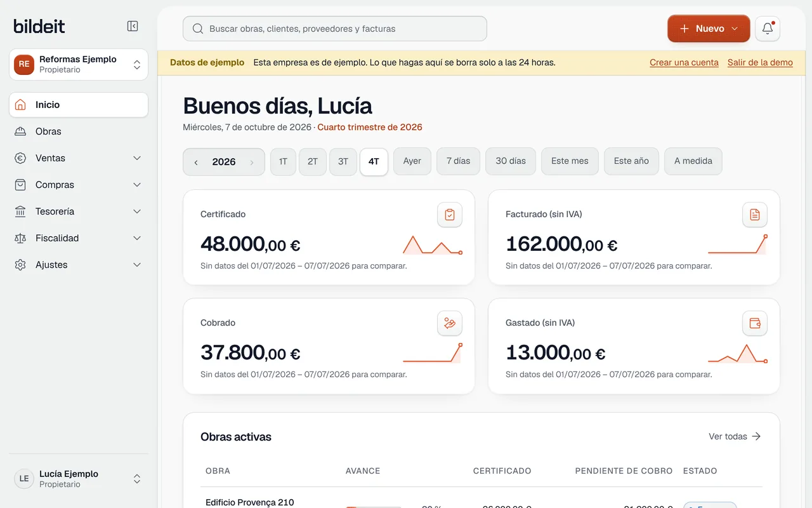Open the Reformas Ejemplo company switcher

(x=79, y=64)
